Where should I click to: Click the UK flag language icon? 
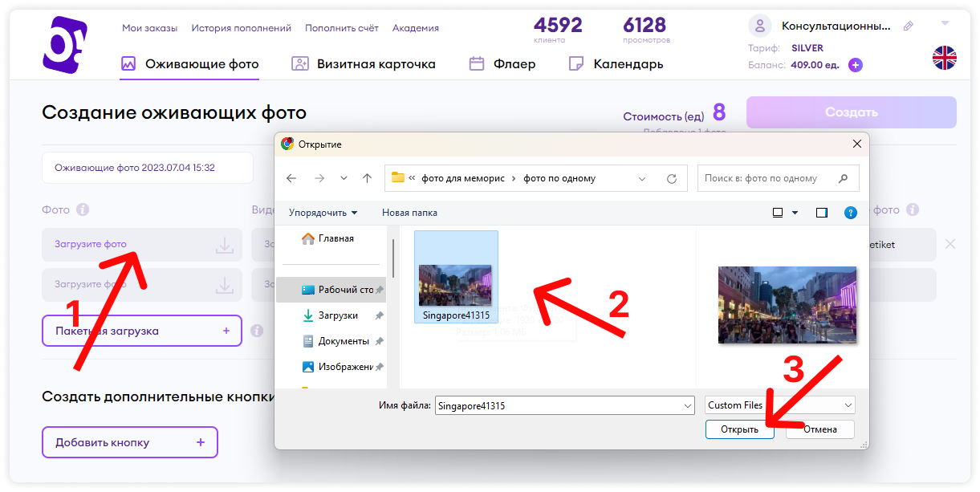click(x=944, y=58)
